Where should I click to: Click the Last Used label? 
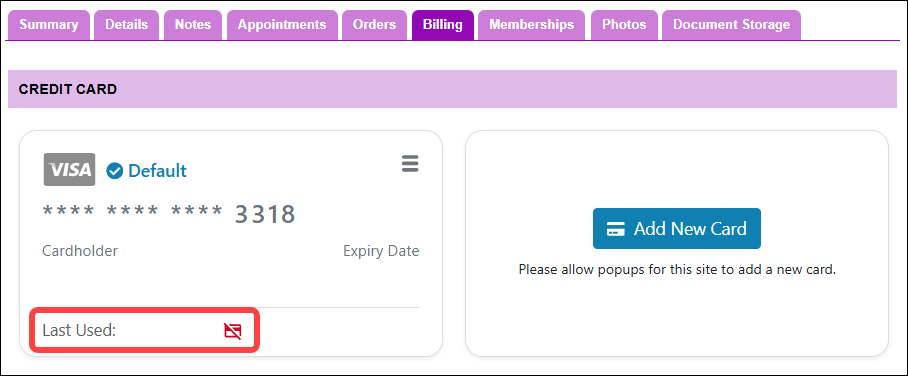coord(79,331)
